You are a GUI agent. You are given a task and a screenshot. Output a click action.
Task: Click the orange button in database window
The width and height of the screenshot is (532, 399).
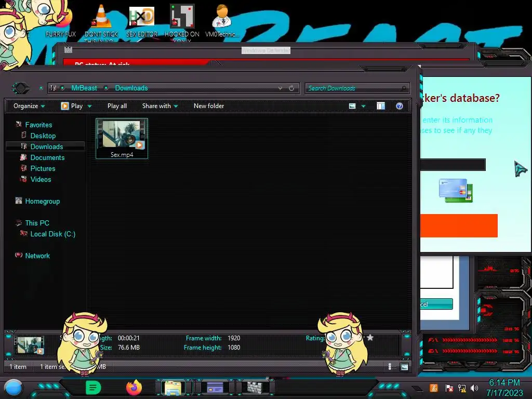coord(459,225)
